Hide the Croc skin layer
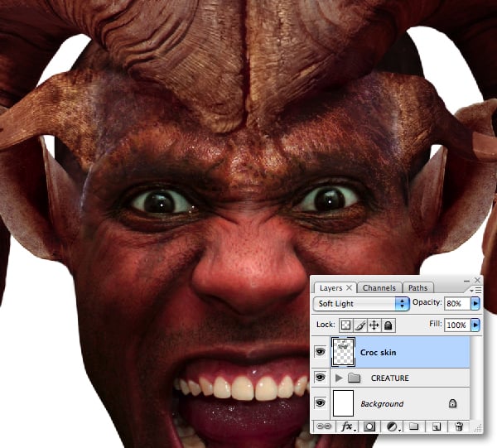 point(320,352)
